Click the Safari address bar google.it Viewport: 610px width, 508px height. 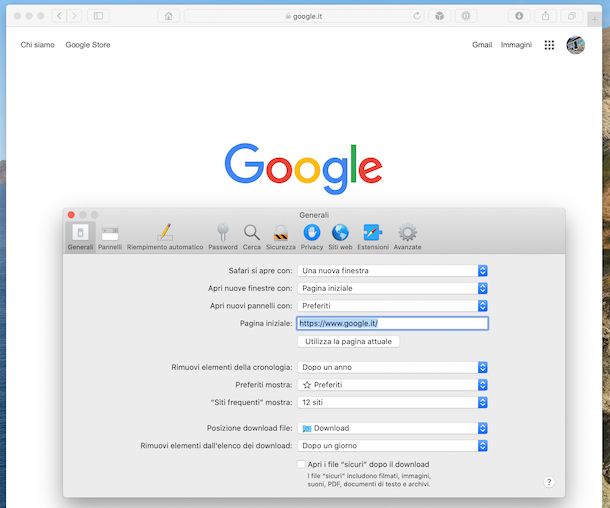pyautogui.click(x=303, y=16)
